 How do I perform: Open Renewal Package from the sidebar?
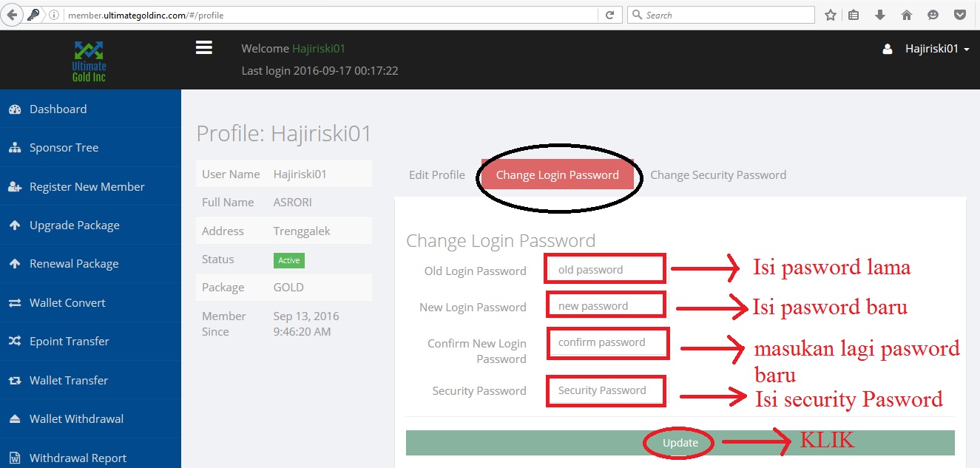point(16,263)
